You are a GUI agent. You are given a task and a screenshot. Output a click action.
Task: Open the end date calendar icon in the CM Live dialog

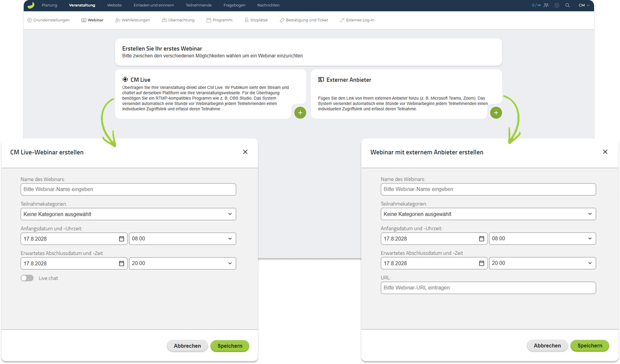coord(121,263)
